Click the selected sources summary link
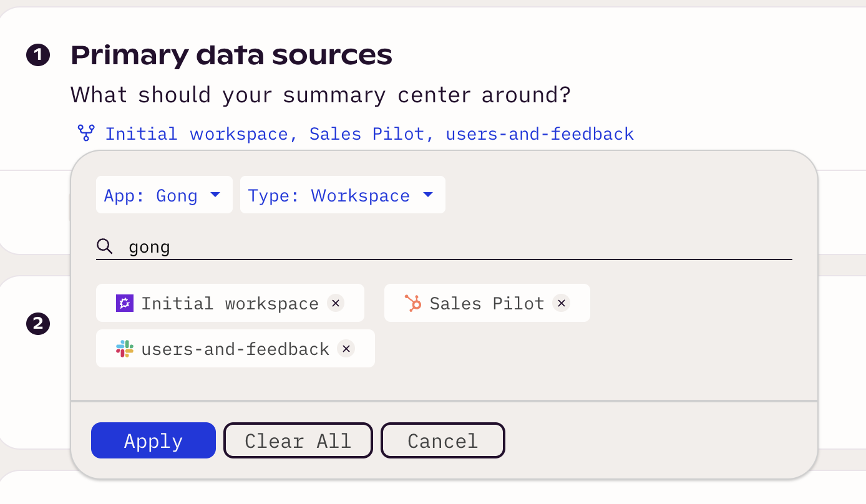866x504 pixels. pos(369,133)
